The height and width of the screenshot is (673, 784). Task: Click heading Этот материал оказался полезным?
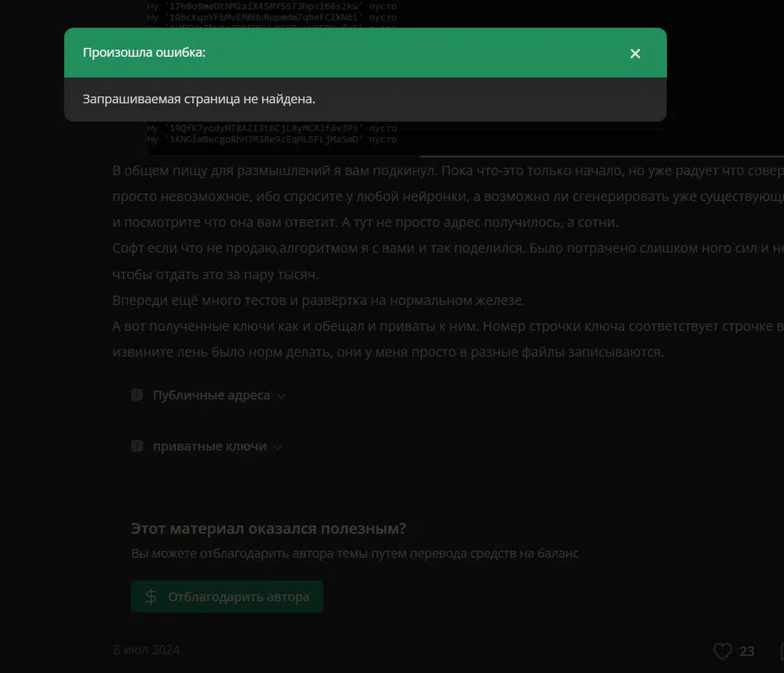point(268,528)
